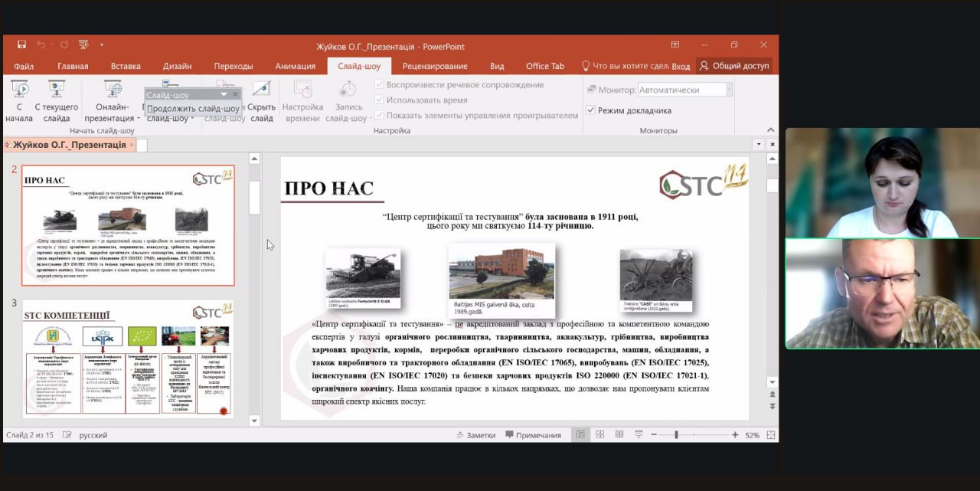Image resolution: width=980 pixels, height=491 pixels.
Task: Select slide 3 thumbnail STC Компетенції
Action: coord(128,359)
